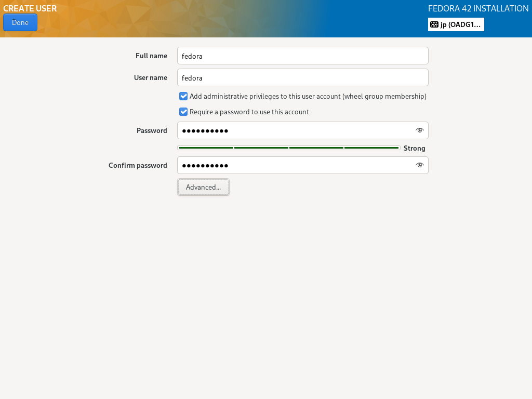This screenshot has height=399, width=532.
Task: Click the User name label
Action: 151,78
